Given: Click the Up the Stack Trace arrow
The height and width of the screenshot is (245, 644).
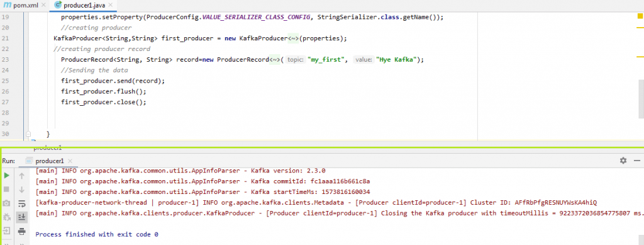Looking at the screenshot, I should (22, 176).
